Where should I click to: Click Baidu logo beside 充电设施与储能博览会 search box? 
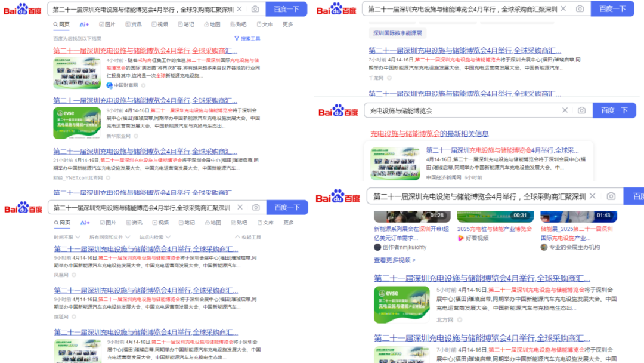[x=338, y=111]
